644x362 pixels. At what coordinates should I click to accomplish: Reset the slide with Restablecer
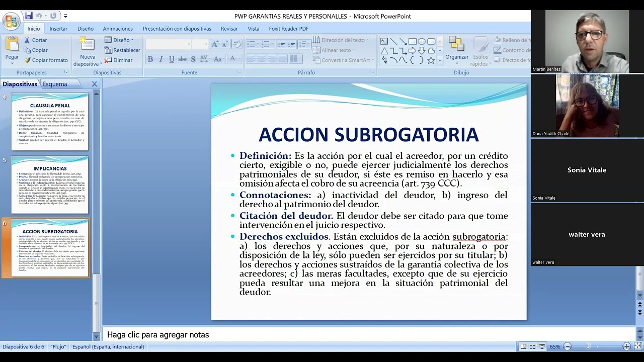pyautogui.click(x=122, y=50)
